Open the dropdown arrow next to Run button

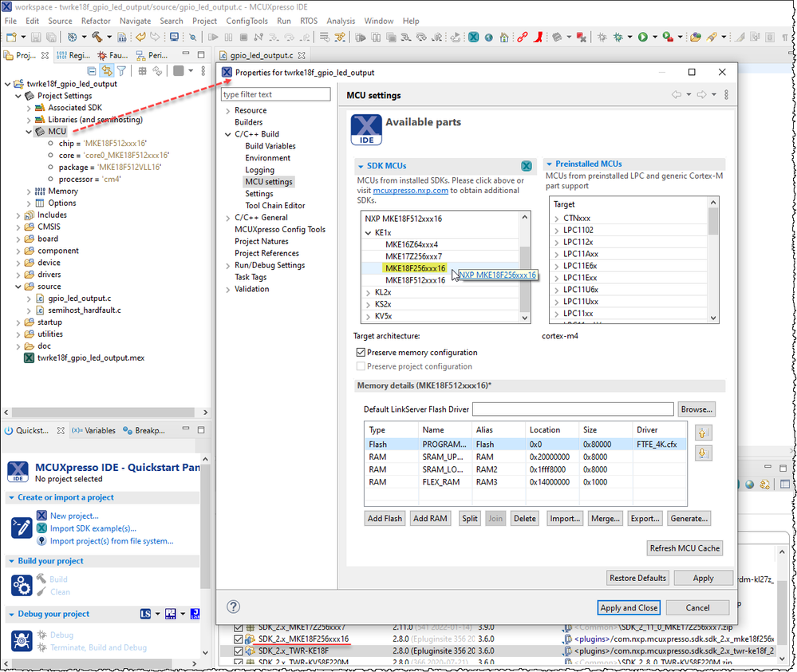(x=655, y=37)
